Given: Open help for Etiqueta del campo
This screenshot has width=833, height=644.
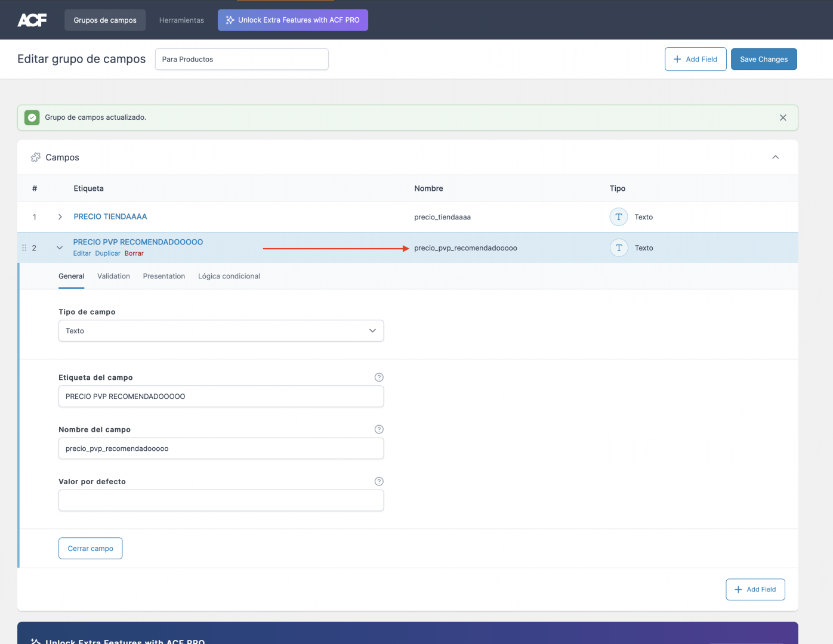Looking at the screenshot, I should tap(379, 377).
